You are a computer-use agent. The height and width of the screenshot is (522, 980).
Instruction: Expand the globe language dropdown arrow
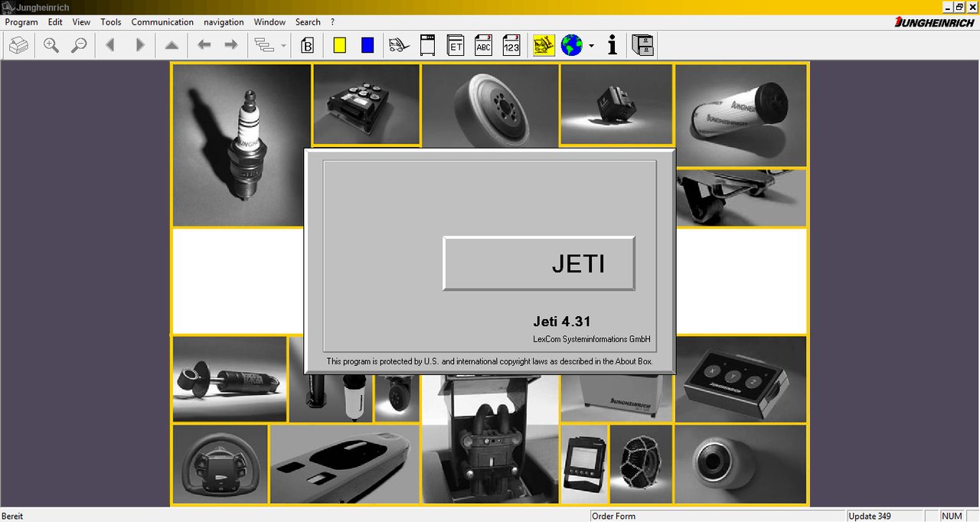click(x=591, y=46)
